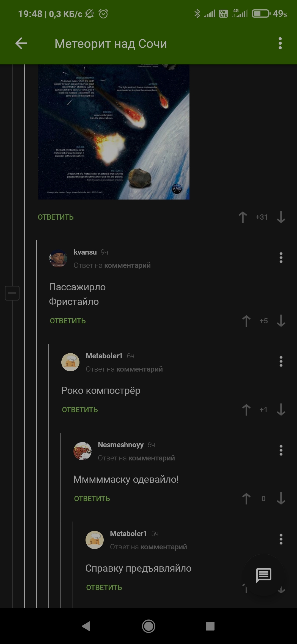Screen dimensions: 297x644
Task: Reply to 'Ммммаску одевайло!' via ОТВЕТИТЬ
Action: pyautogui.click(x=92, y=499)
